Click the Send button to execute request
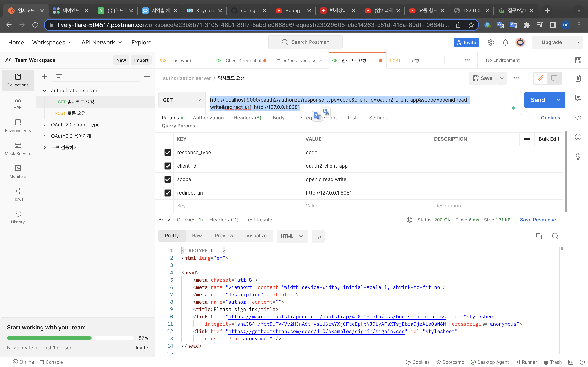This screenshot has width=588, height=367. 538,100
